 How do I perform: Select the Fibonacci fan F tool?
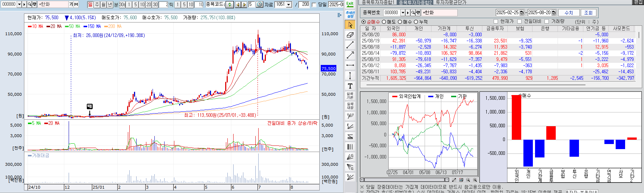350,126
